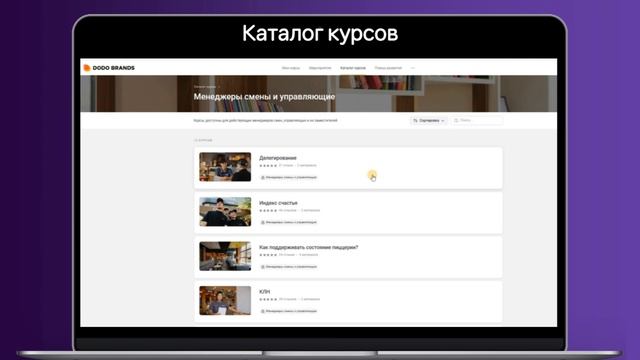This screenshot has height=360, width=640.
Task: Open the 'КЛН' course title
Action: [x=264, y=292]
